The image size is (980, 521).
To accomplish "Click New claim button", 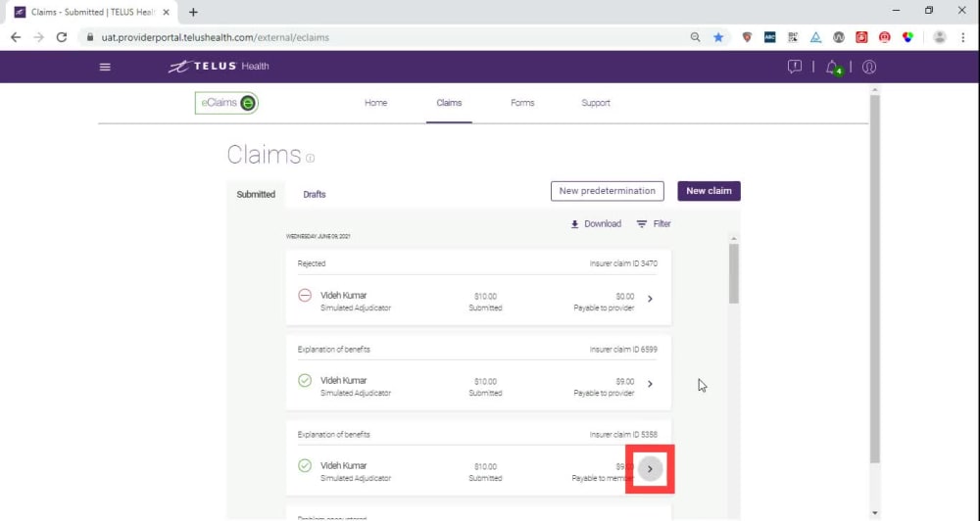I will pyautogui.click(x=709, y=191).
